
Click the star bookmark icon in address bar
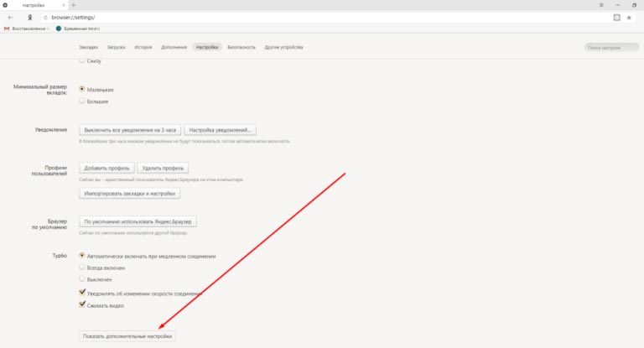pyautogui.click(x=629, y=18)
